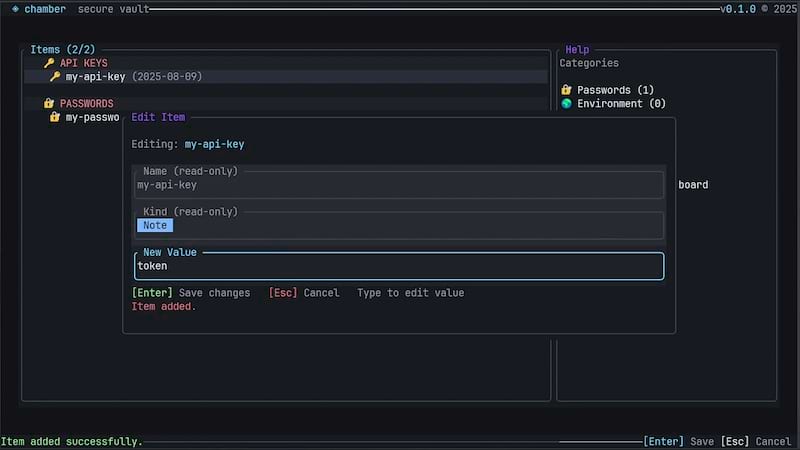Screen dimensions: 800x450
Task: Collapse the API KEYS category group
Action: (x=83, y=63)
